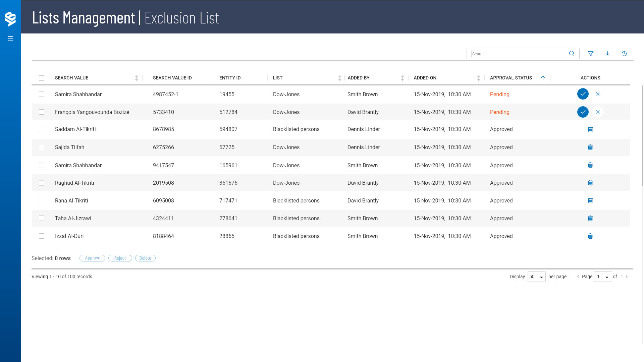Screen dimensions: 644x362
Task: Check the Sajida Tilfah row checkbox
Action: coord(42,147)
